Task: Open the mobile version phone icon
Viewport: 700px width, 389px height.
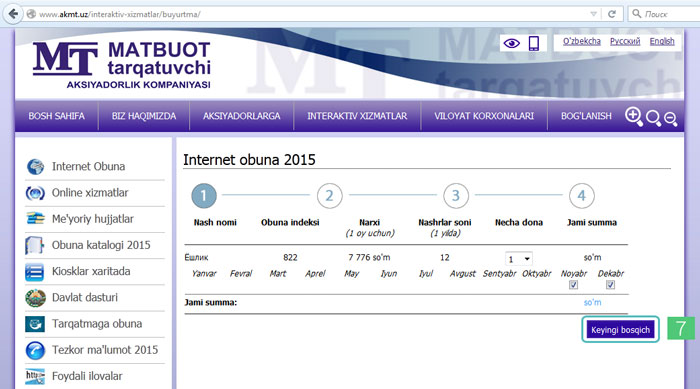Action: tap(533, 43)
